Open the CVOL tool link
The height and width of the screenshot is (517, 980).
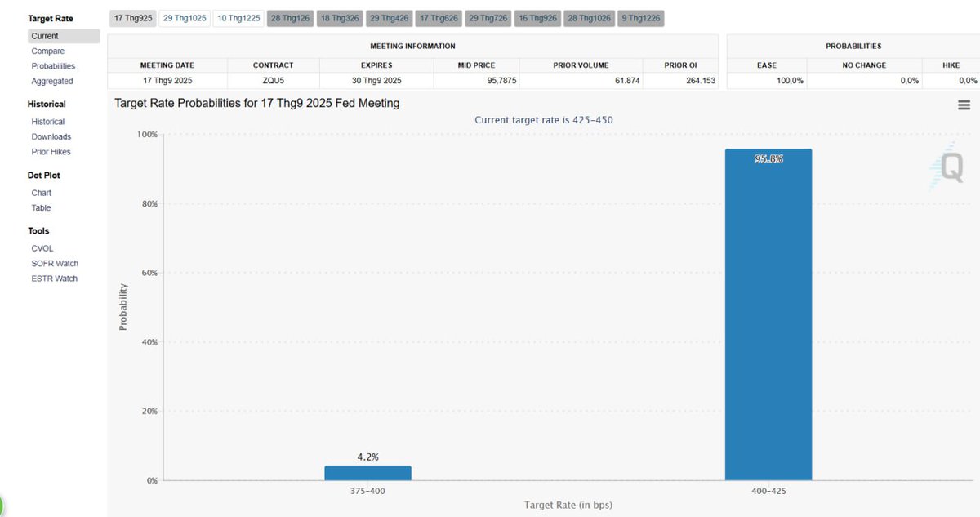tap(42, 248)
